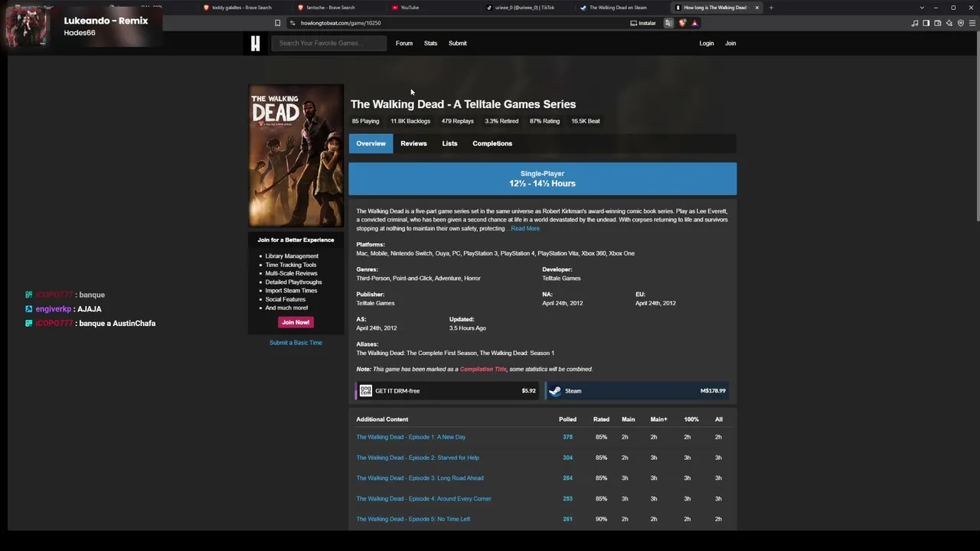The image size is (980, 551).
Task: Click the Login link
Action: coord(707,43)
